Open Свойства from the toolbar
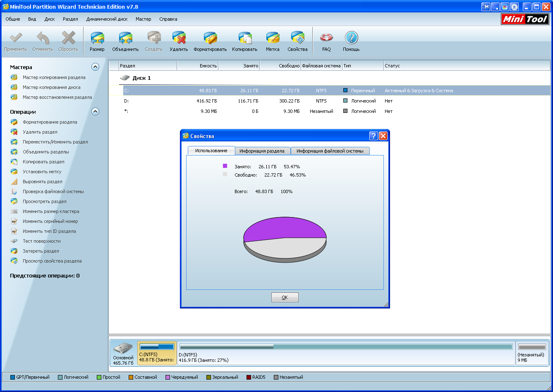This screenshot has width=553, height=392. tap(297, 38)
